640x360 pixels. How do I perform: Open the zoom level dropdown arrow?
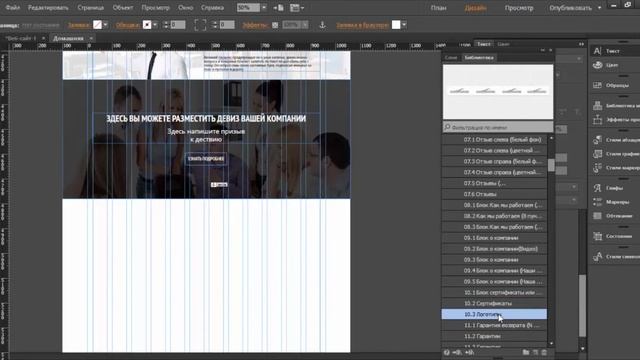pyautogui.click(x=264, y=8)
